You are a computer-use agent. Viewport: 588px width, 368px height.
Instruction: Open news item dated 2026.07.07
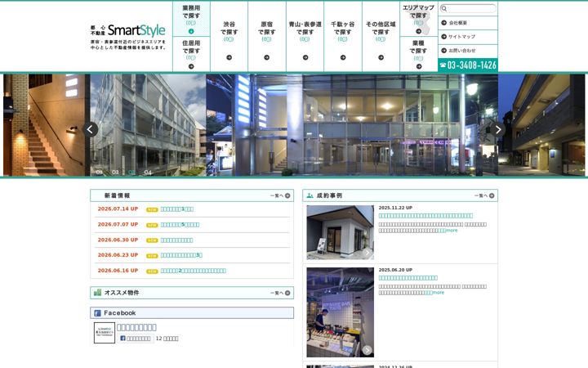[x=180, y=225]
